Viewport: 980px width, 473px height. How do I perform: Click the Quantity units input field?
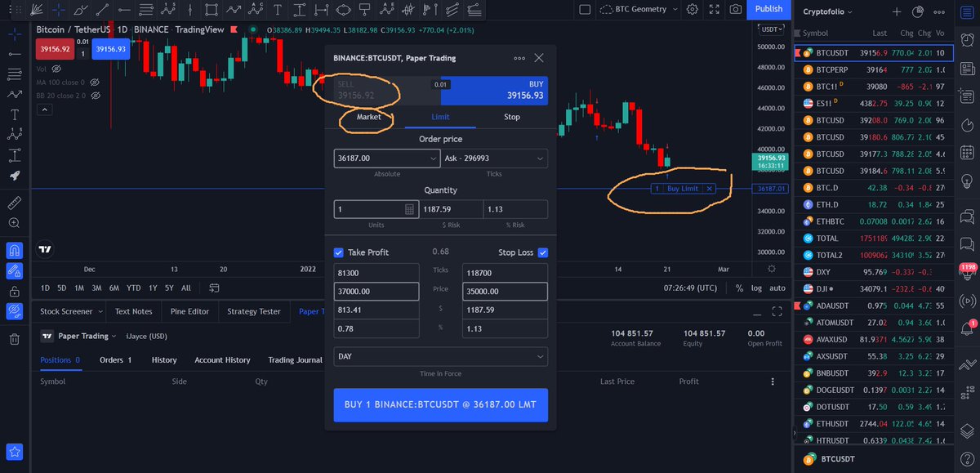376,209
